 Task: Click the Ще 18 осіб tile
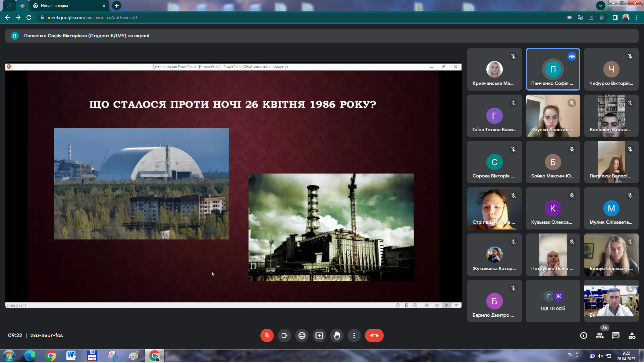click(553, 301)
